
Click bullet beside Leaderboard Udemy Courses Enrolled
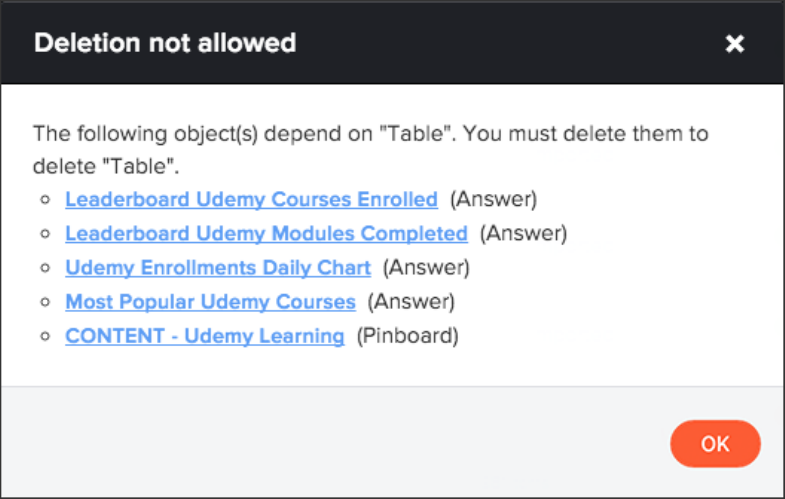[45, 200]
